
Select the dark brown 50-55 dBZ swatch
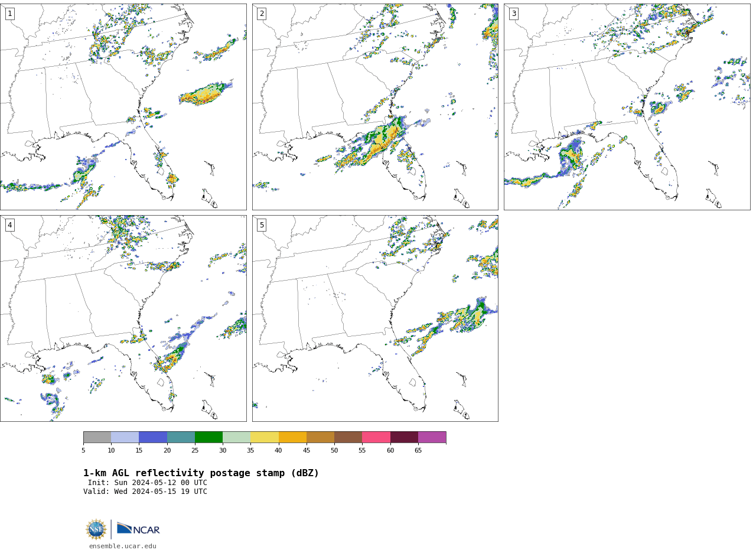tap(348, 437)
